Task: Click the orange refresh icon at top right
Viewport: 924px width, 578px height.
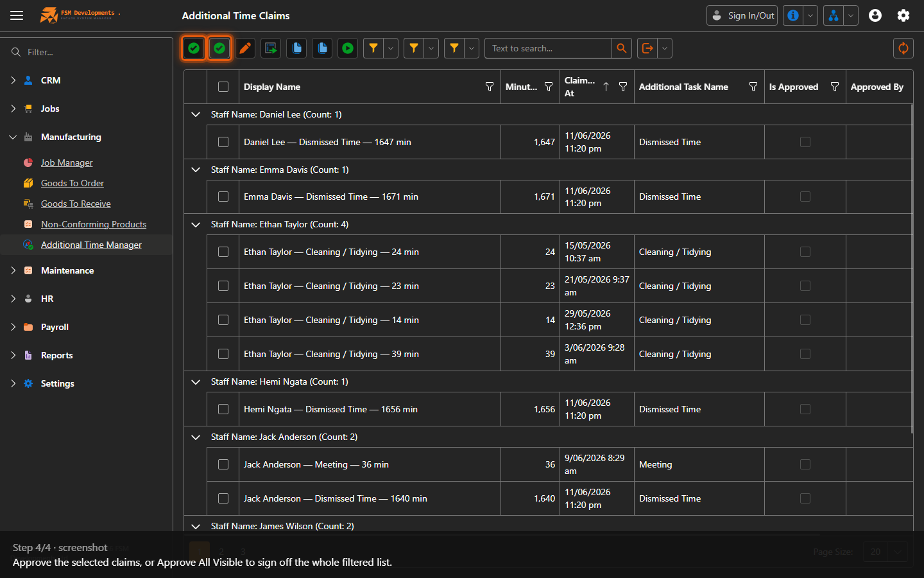Action: coord(903,48)
